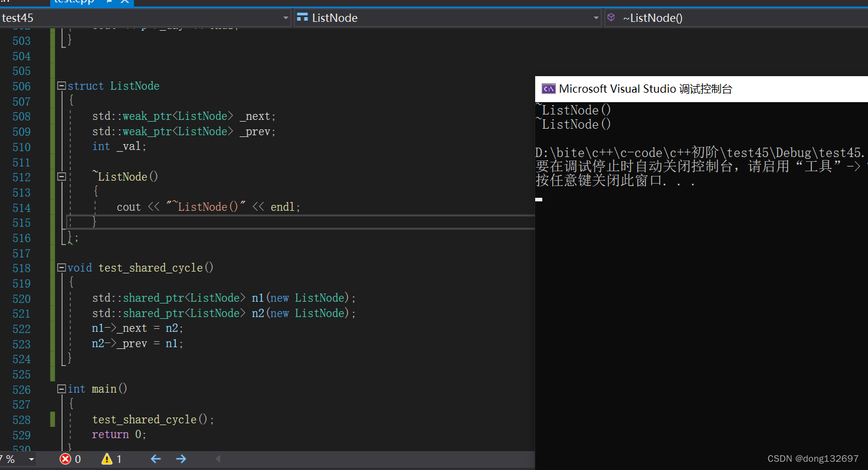Click the yellow warning count icon

point(107,459)
